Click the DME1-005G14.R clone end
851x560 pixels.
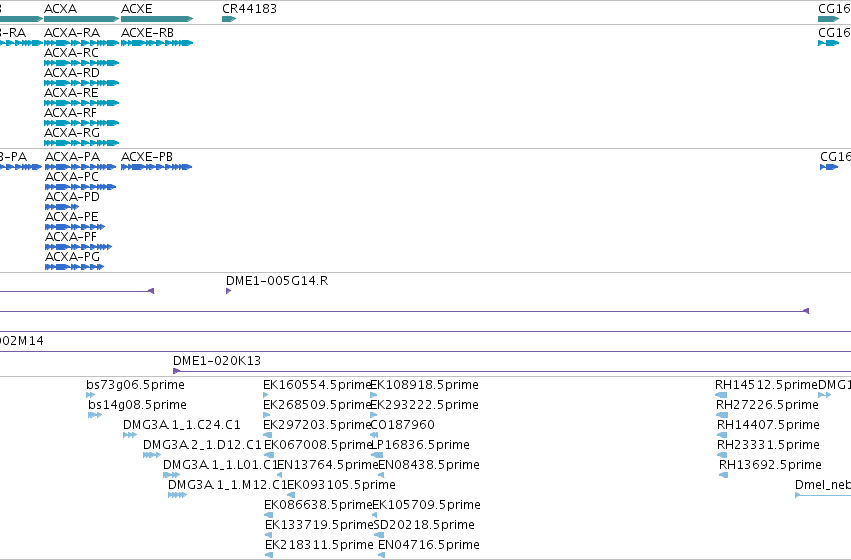[228, 291]
